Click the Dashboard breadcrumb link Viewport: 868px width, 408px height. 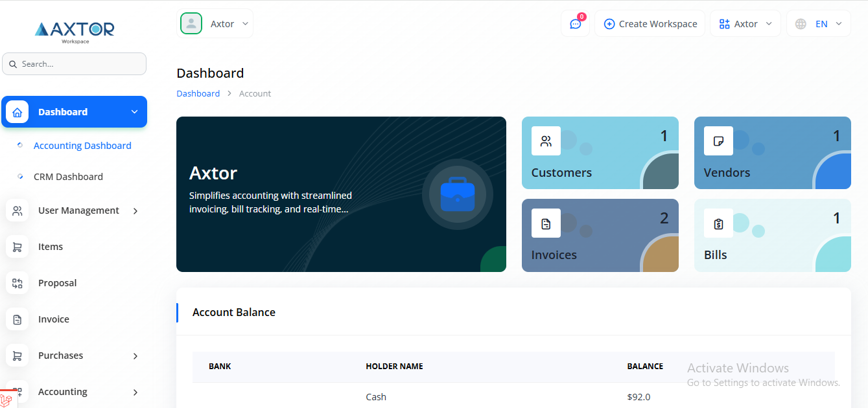198,93
